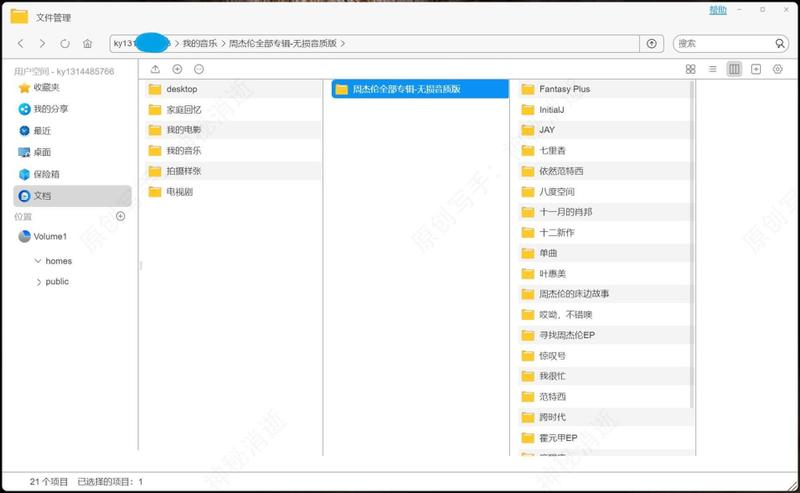Open the 帮助 help link
Image resolution: width=800 pixels, height=493 pixels.
point(717,10)
